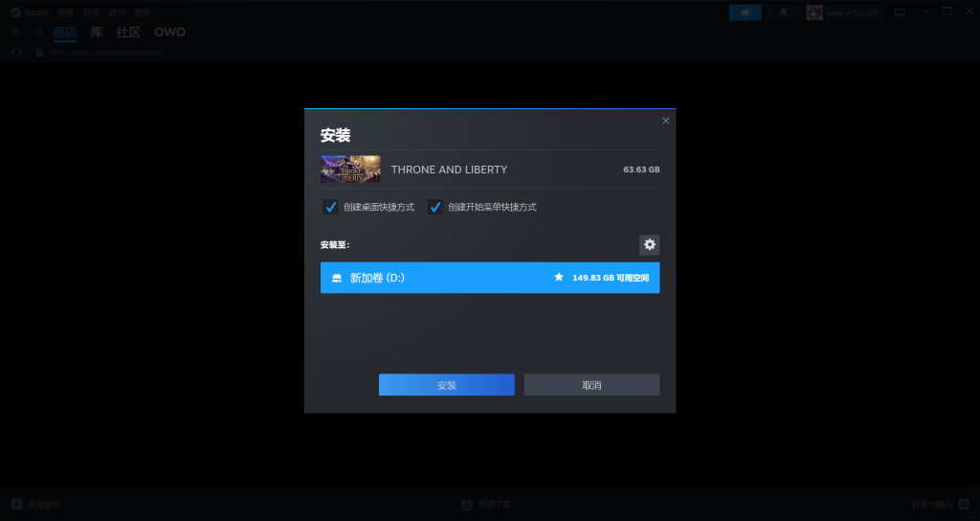Open the 查看 menu
Screen dimensions: 980x521
(66, 12)
